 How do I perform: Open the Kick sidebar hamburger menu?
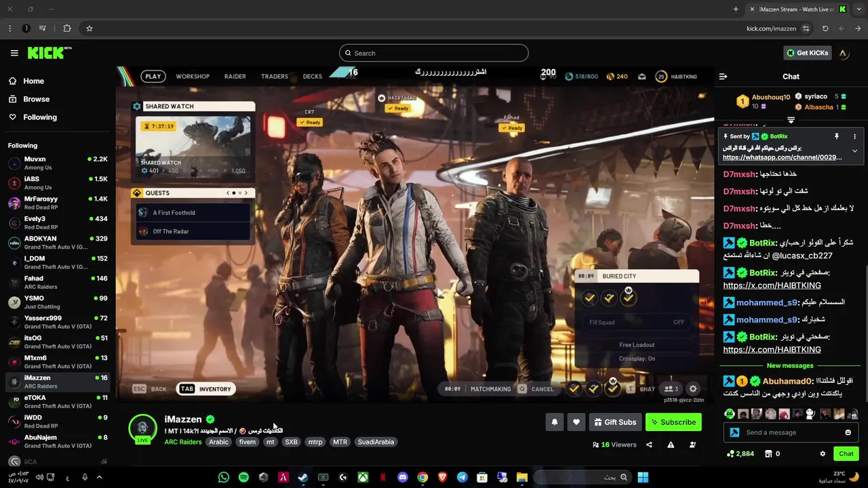click(14, 53)
